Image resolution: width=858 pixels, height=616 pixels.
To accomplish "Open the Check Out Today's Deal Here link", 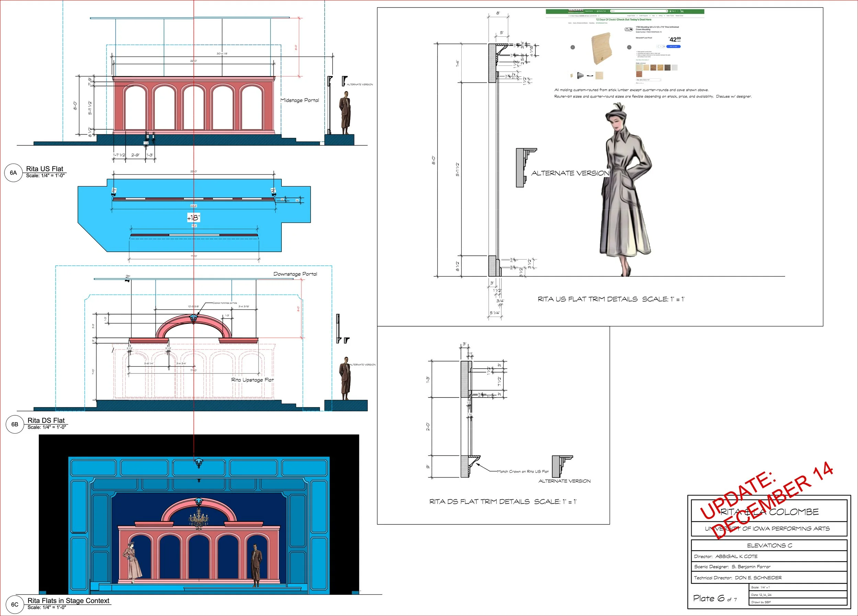I will coord(634,20).
